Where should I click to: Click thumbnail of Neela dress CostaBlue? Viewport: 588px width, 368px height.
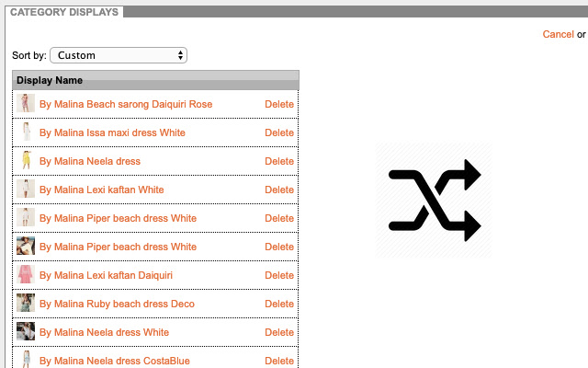pos(26,360)
